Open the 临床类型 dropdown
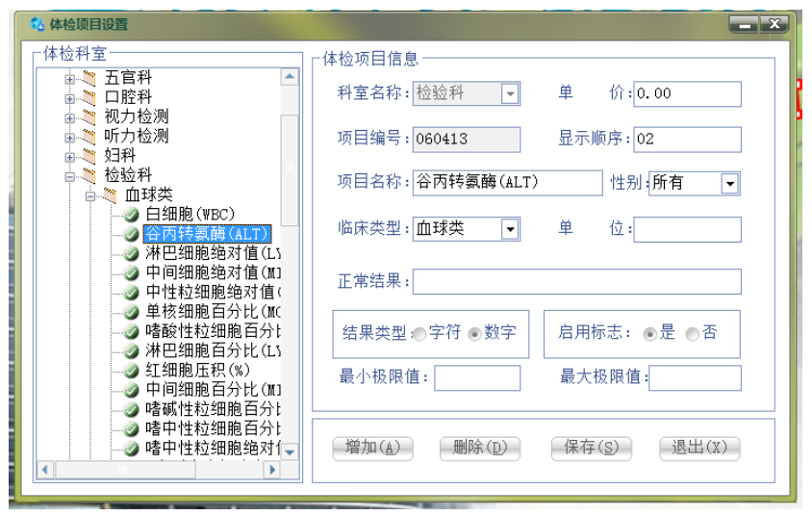This screenshot has width=812, height=516. click(510, 229)
